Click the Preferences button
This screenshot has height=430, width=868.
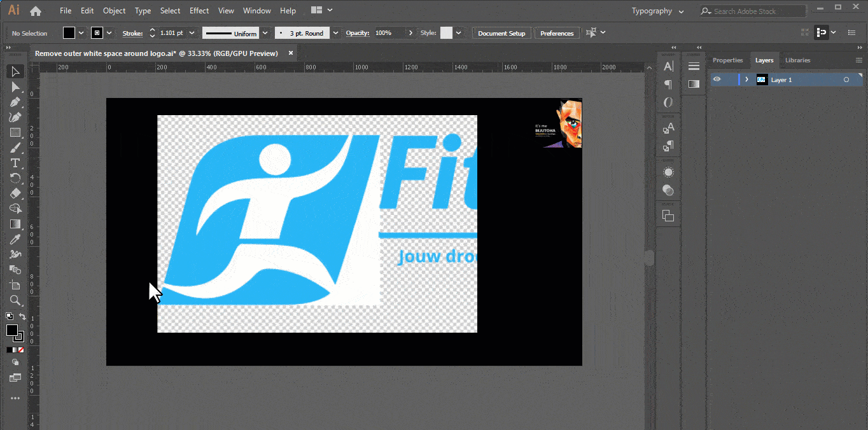tap(557, 33)
